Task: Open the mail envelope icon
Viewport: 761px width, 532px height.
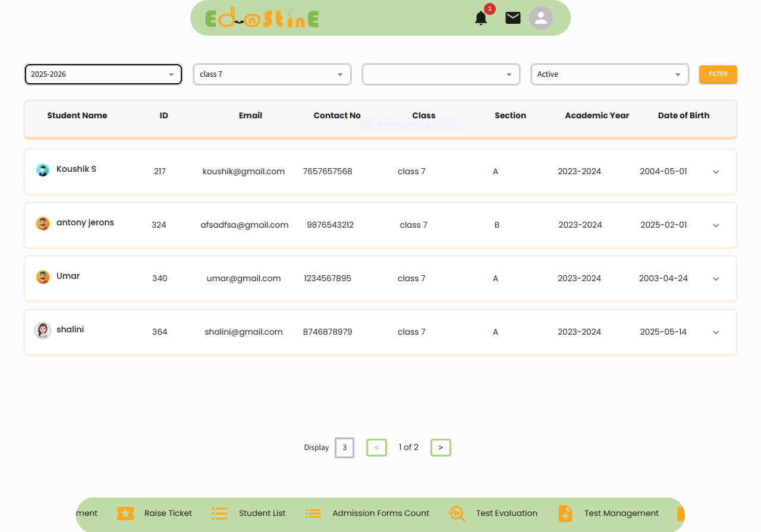Action: pyautogui.click(x=512, y=18)
